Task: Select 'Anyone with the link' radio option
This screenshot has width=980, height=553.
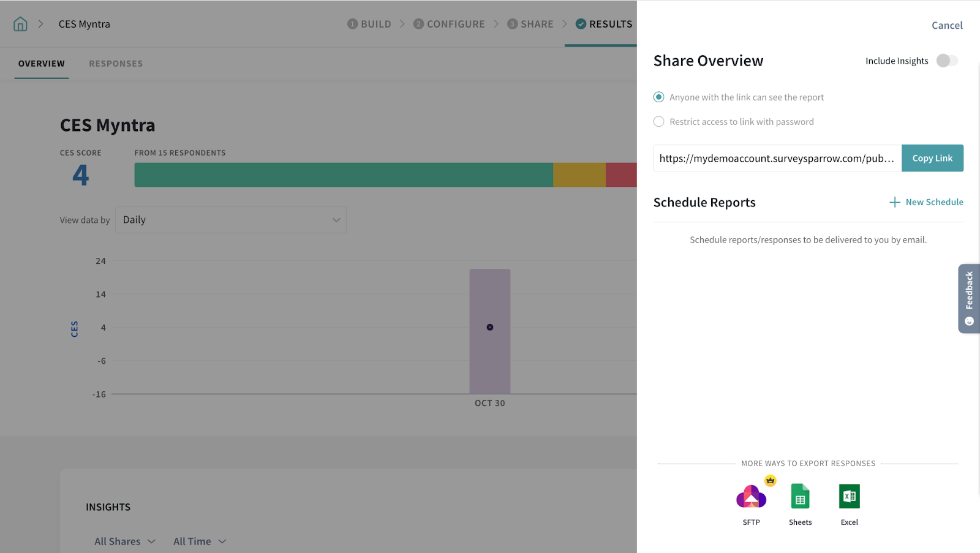Action: (659, 97)
